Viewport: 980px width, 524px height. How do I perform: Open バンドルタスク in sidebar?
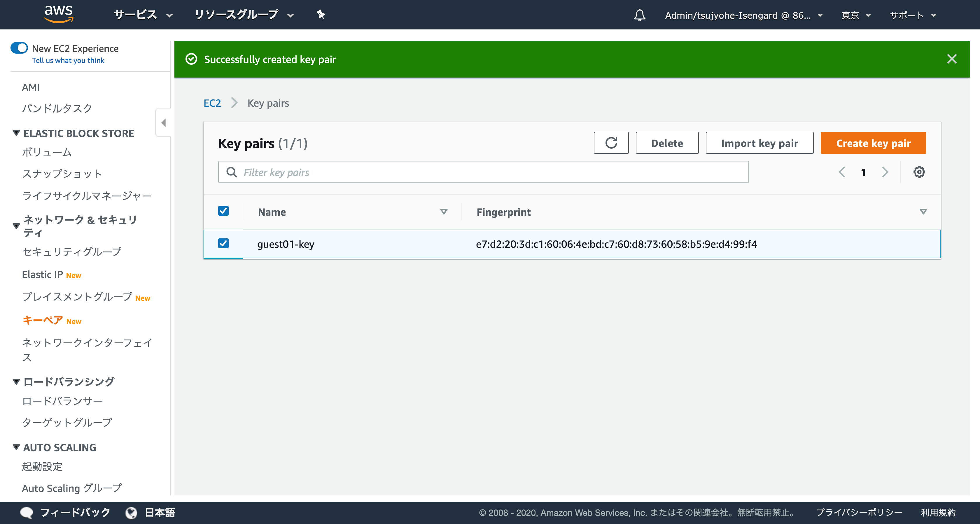[x=57, y=108]
